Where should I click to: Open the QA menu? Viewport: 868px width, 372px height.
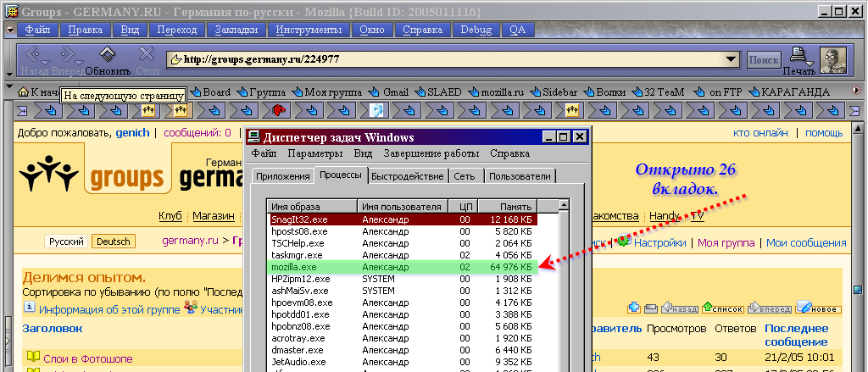[517, 30]
